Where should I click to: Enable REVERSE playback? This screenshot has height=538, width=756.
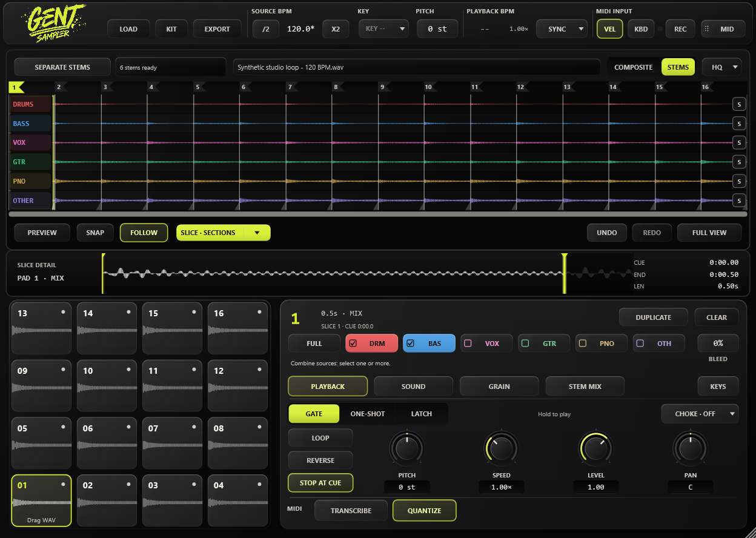[x=320, y=460]
